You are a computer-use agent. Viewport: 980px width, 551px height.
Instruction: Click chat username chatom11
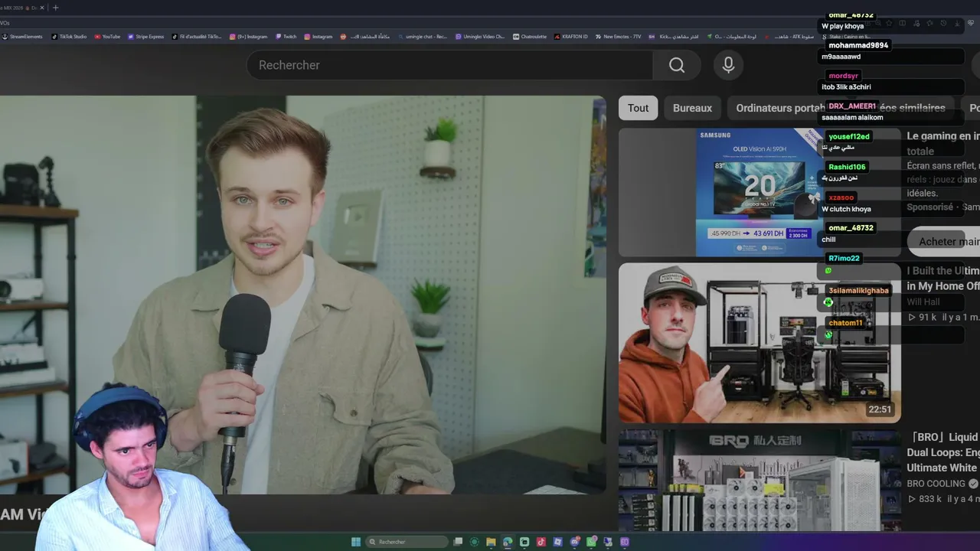point(845,322)
